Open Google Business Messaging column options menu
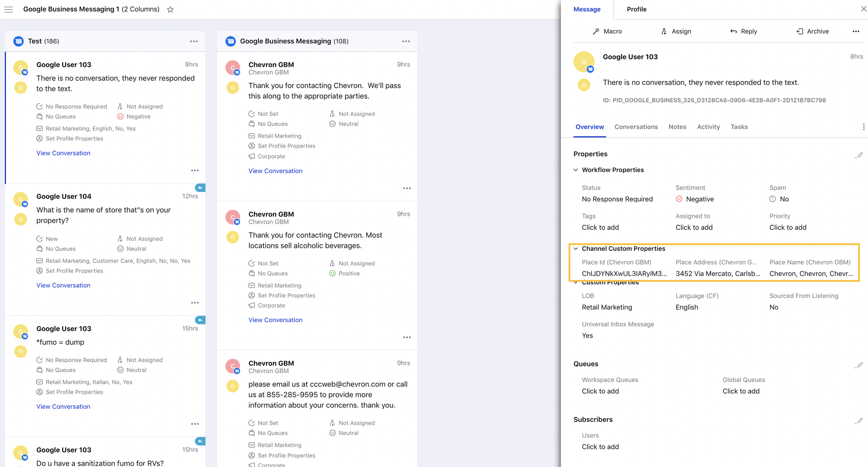868x467 pixels. click(x=406, y=41)
